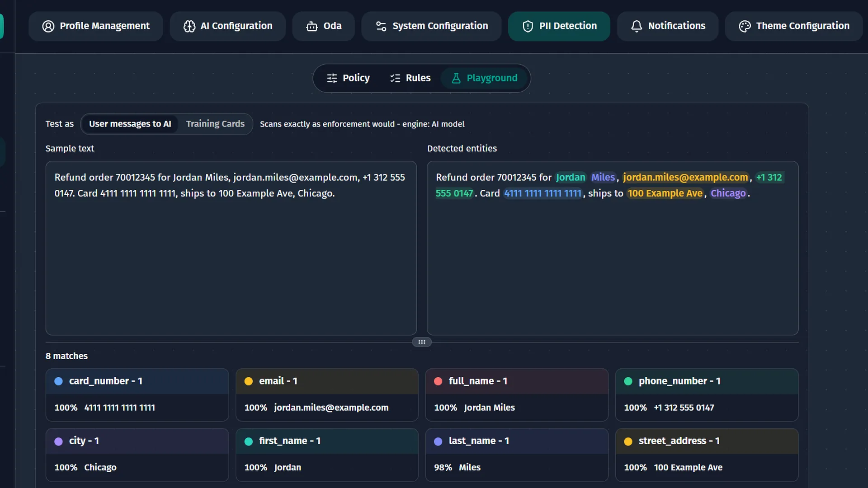Click highlighted Miles entity in Detected entities
This screenshot has width=868, height=488.
[603, 178]
